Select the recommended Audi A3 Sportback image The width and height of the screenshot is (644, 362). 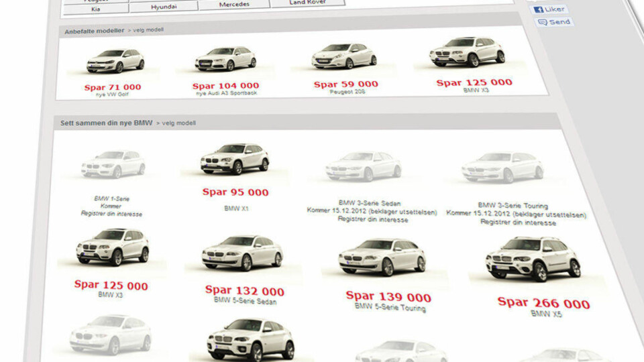click(225, 59)
